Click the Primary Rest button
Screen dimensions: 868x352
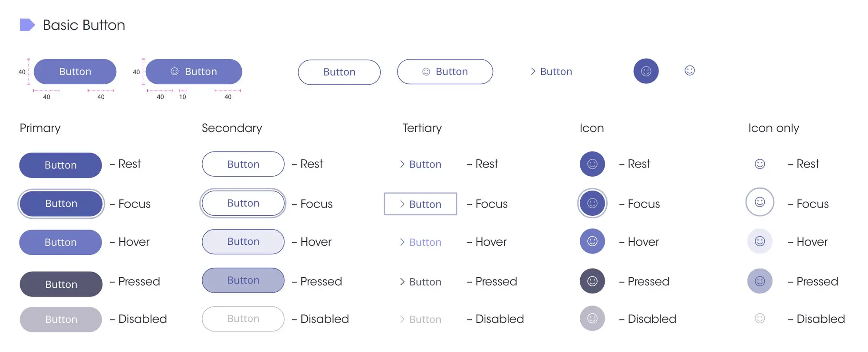point(61,165)
